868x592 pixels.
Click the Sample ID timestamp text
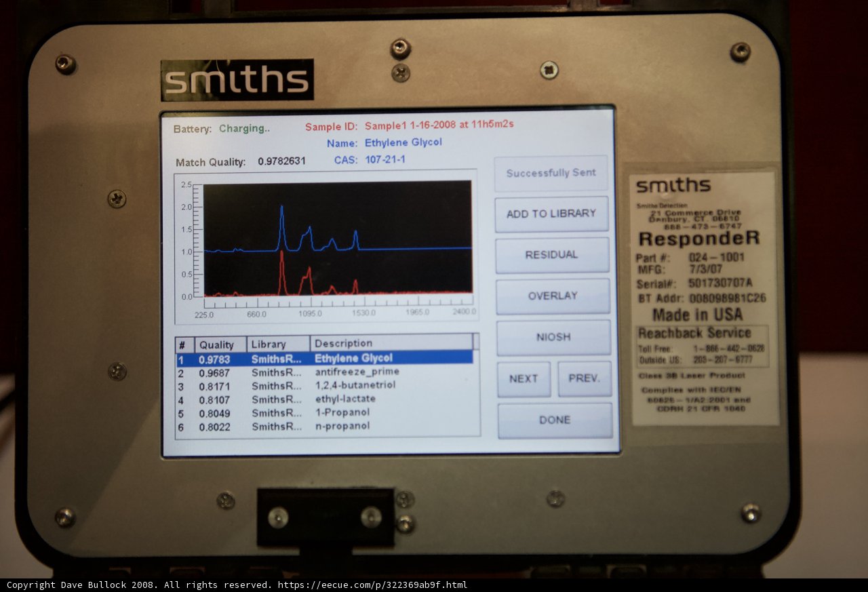(439, 125)
